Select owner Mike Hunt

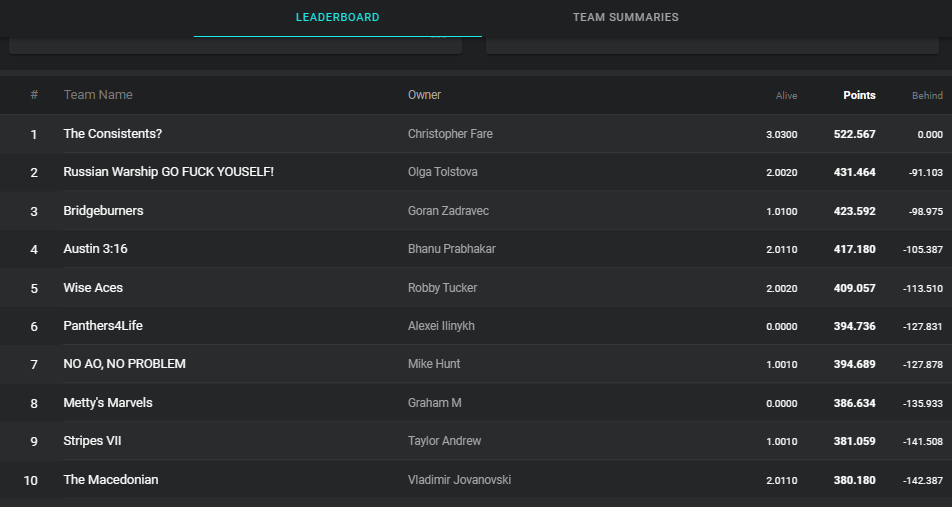point(434,364)
